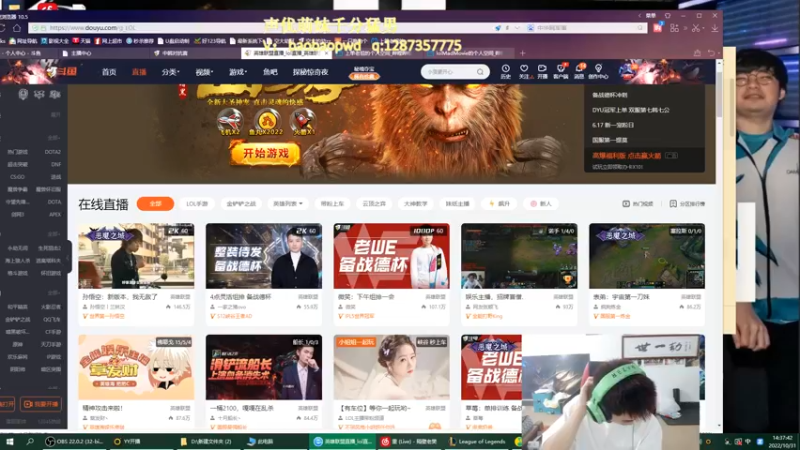This screenshot has height=450, width=800.
Task: Click the browser scissors screenshot icon
Action: (x=695, y=28)
